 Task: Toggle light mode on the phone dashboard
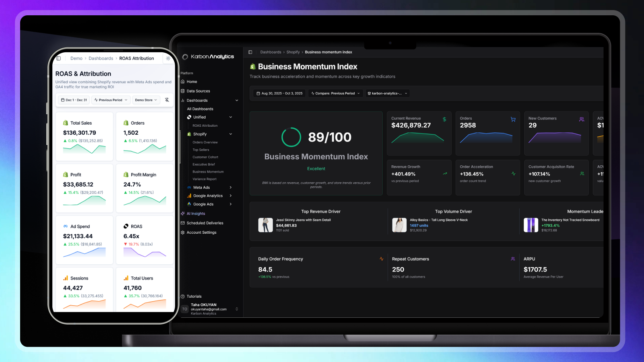pos(168,58)
